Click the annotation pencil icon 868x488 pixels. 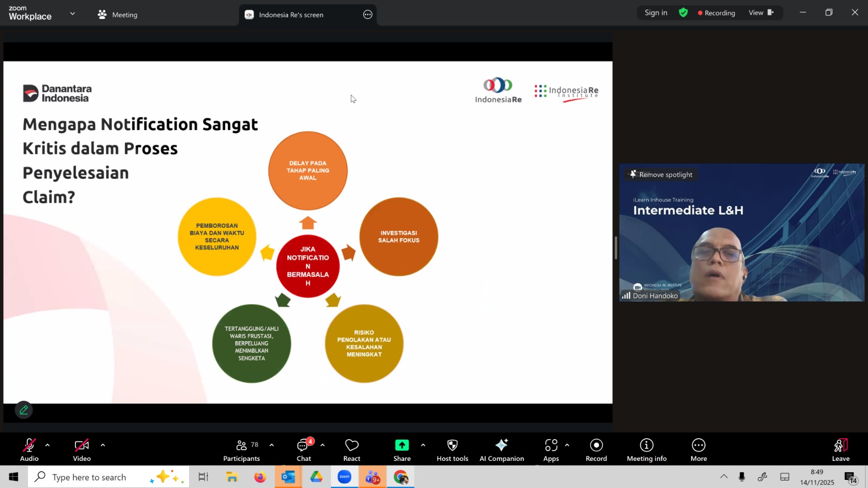pos(24,410)
